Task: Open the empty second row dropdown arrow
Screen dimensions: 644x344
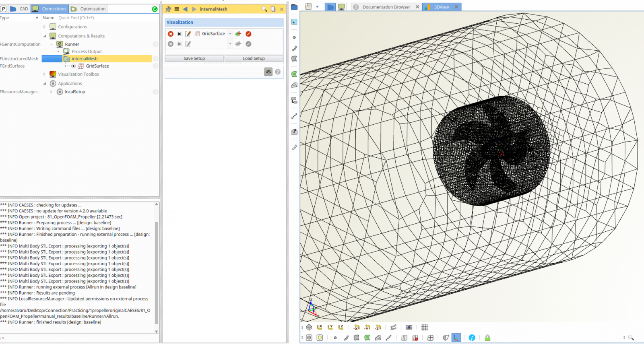Action: click(230, 44)
